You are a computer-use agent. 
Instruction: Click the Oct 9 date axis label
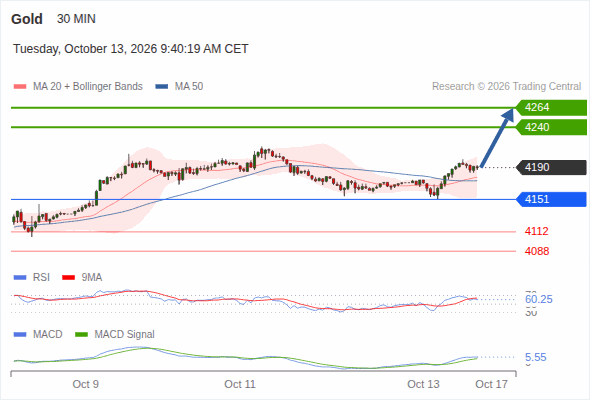click(x=85, y=384)
